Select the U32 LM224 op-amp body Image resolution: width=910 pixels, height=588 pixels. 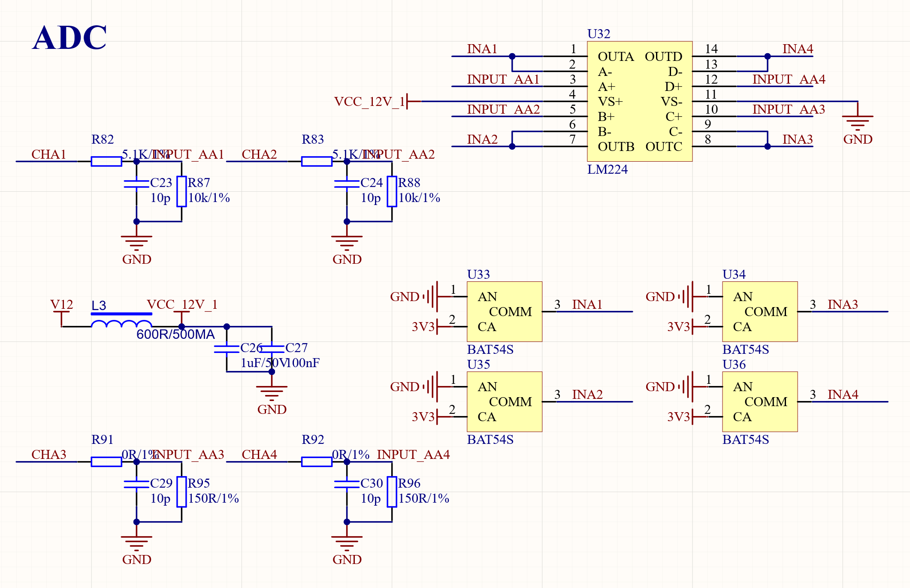[639, 101]
